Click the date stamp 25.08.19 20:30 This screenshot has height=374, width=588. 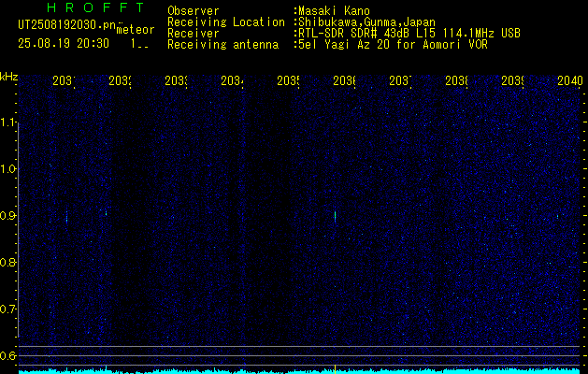coord(64,44)
